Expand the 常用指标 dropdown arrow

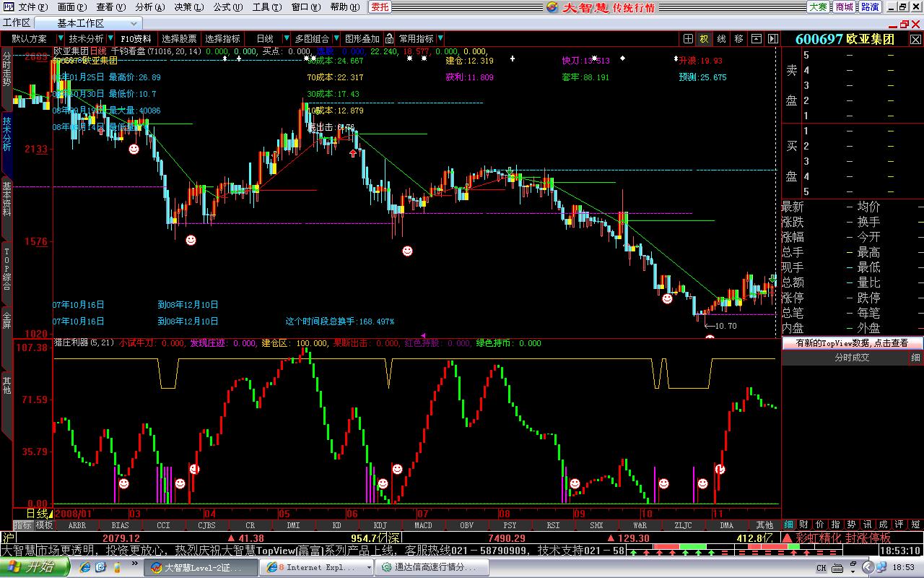click(x=440, y=38)
